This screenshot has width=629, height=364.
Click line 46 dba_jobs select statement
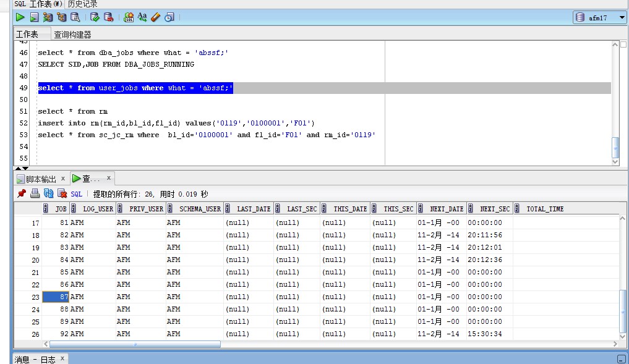pos(133,53)
